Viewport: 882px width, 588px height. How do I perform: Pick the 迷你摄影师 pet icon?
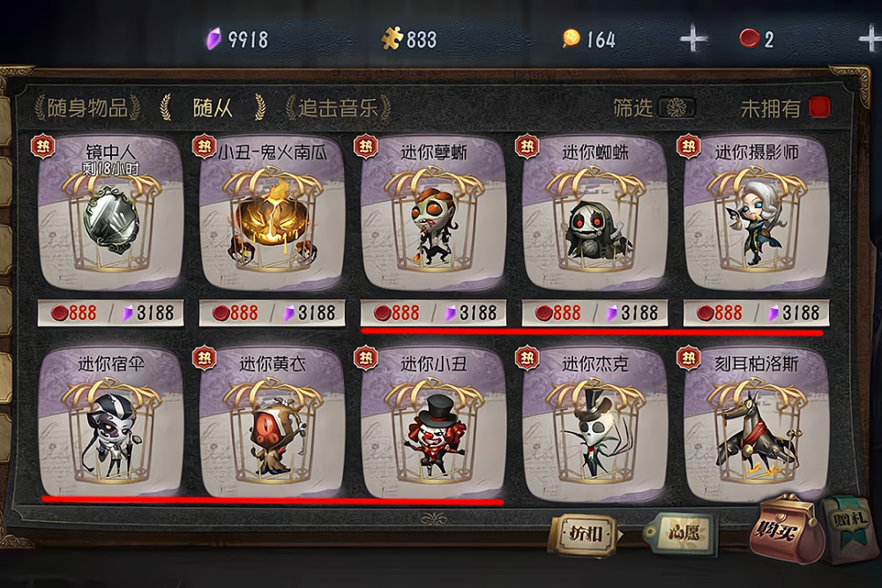point(757,213)
